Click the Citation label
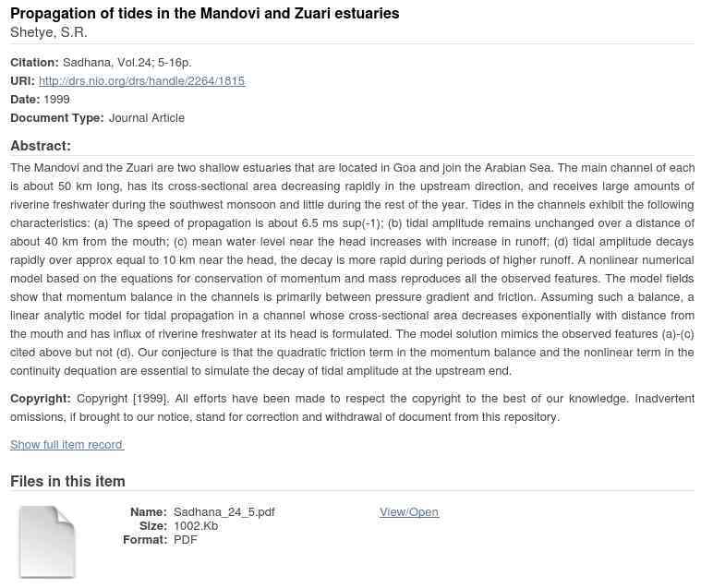The width and height of the screenshot is (701, 588). point(34,63)
